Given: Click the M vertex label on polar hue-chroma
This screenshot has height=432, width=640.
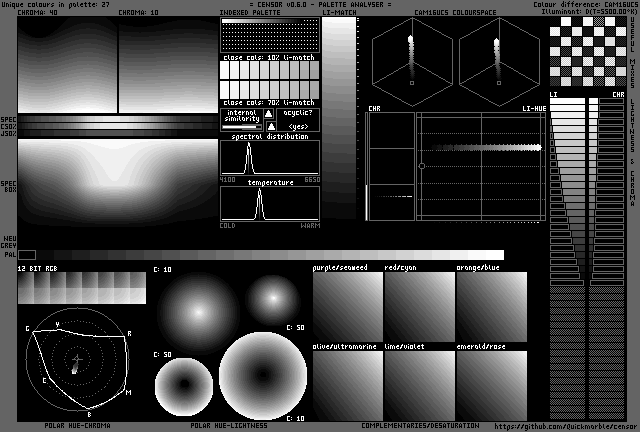Looking at the screenshot, I should 129,393.
